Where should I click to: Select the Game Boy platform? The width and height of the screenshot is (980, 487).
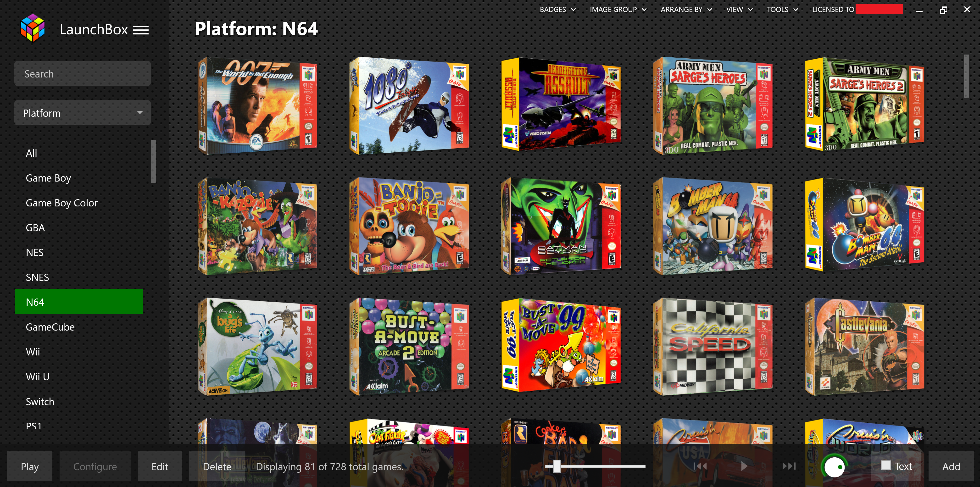(79, 178)
